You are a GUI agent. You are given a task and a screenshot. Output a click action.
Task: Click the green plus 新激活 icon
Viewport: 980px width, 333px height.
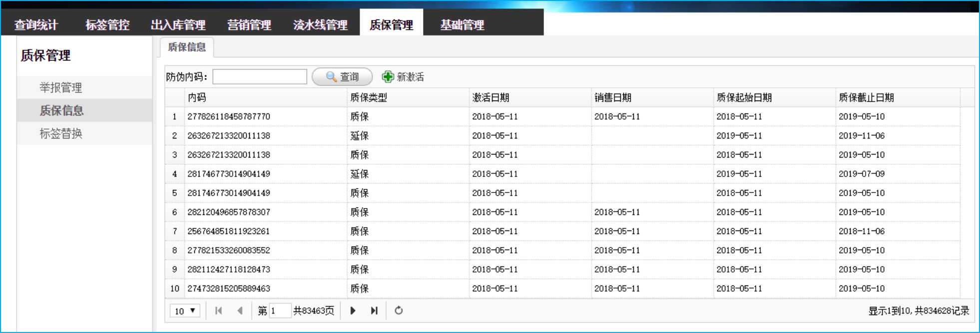tap(388, 76)
